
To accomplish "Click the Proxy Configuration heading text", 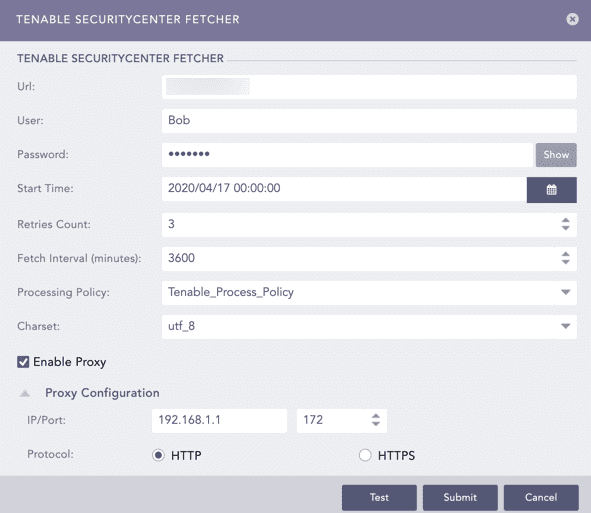I will 102,393.
